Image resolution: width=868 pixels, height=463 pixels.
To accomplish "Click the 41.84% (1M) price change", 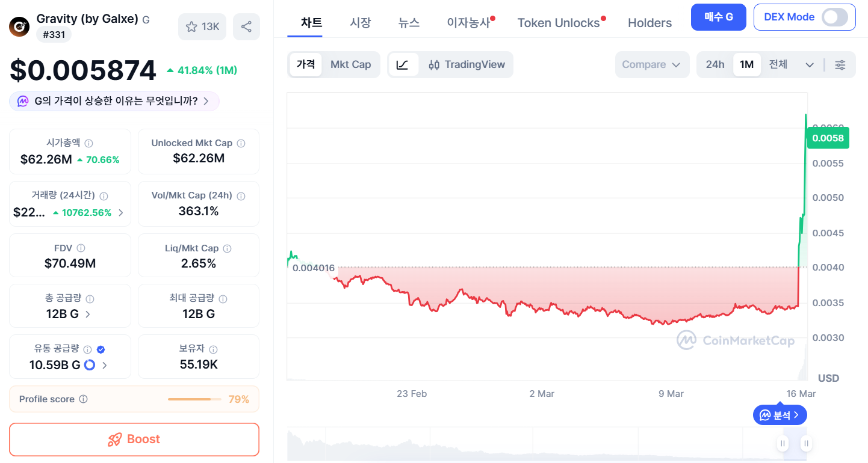I will pos(202,70).
